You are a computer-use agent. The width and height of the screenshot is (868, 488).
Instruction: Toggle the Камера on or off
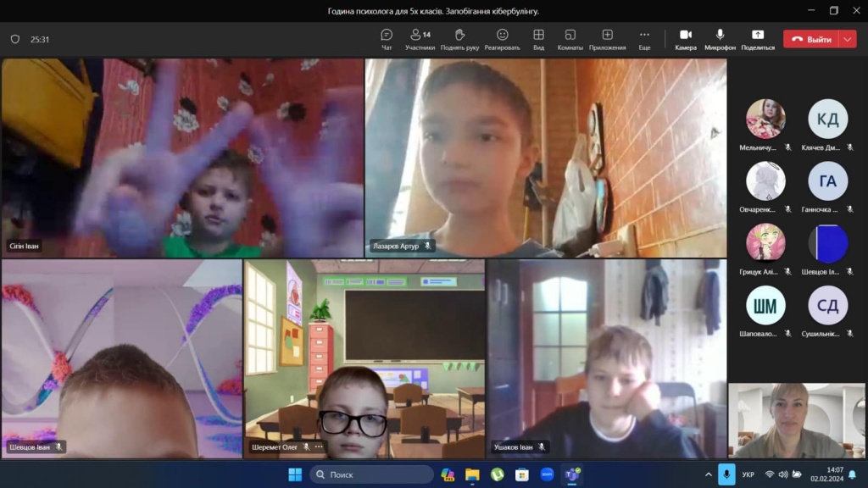686,39
